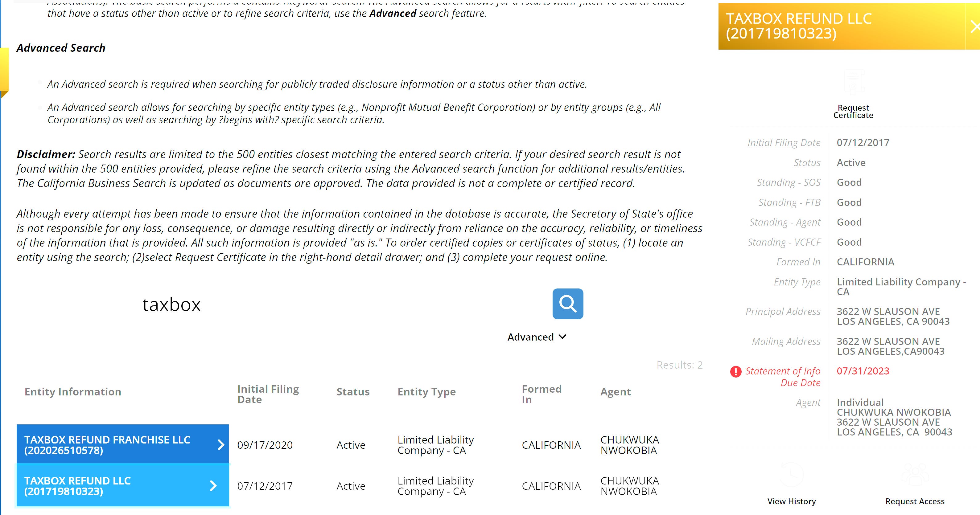
Task: Click the Request Certificate document icon
Action: coord(854,82)
